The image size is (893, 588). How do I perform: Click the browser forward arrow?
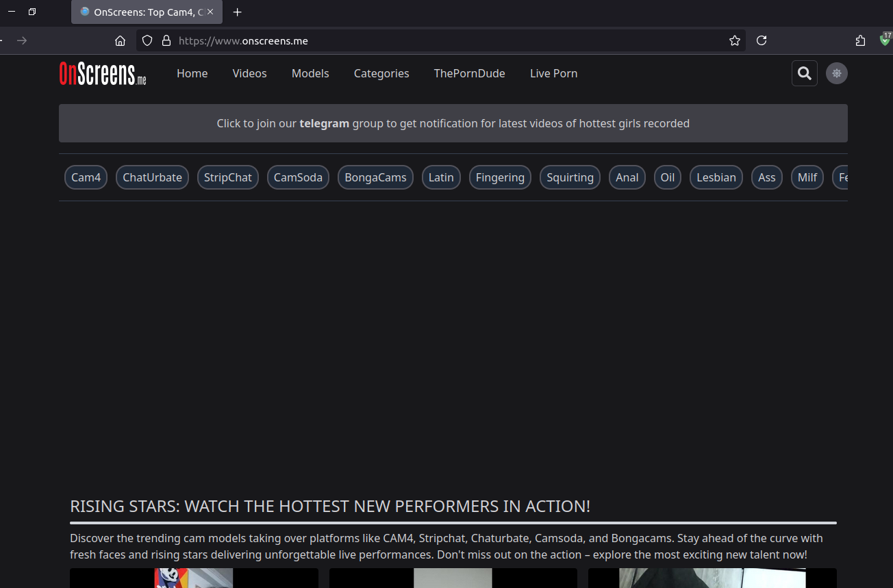click(22, 41)
